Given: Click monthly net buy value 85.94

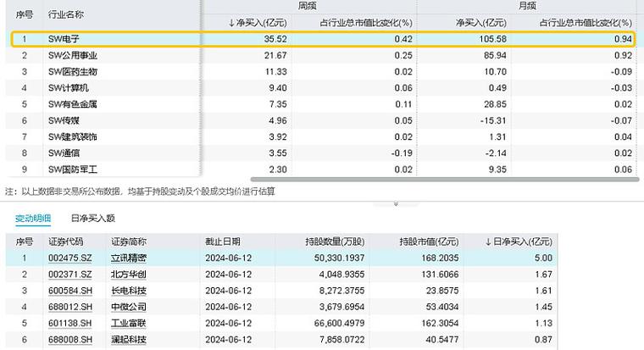Looking at the screenshot, I should click(x=495, y=55).
